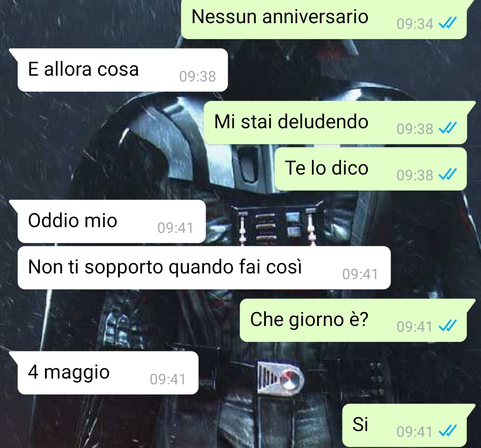Tap the 'Che giorno è?' message bubble

[353, 321]
